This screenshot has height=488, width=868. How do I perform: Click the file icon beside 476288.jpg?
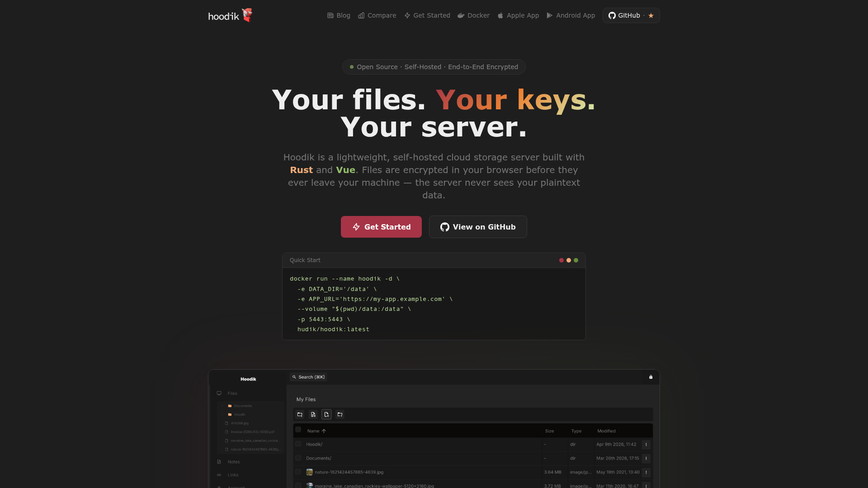(226, 423)
